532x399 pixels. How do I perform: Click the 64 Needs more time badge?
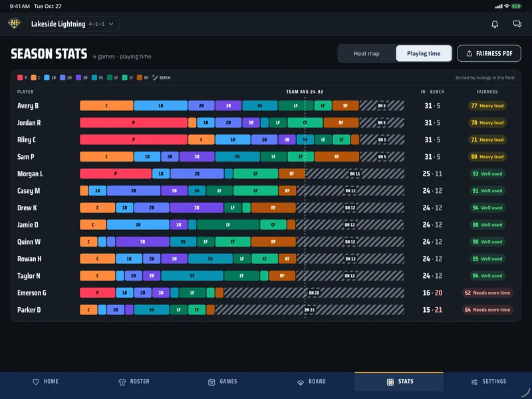487,309
